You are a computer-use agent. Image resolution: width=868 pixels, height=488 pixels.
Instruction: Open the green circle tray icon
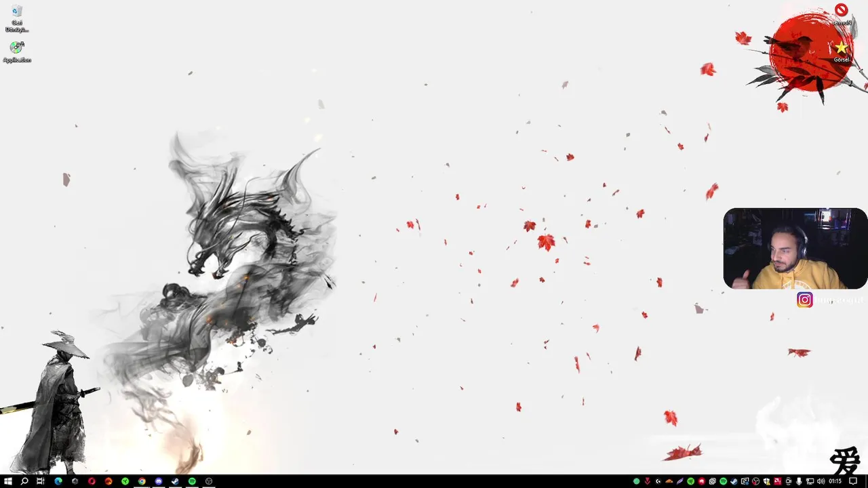click(636, 481)
